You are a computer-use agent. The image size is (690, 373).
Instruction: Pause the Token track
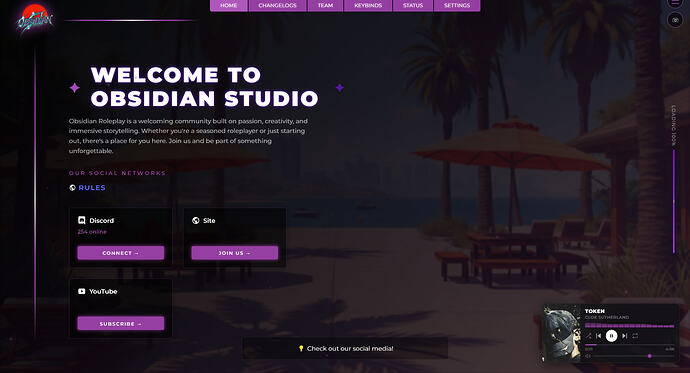pos(611,336)
